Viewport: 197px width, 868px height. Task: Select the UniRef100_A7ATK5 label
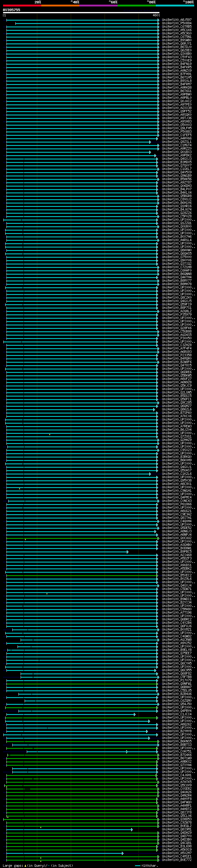177,782
